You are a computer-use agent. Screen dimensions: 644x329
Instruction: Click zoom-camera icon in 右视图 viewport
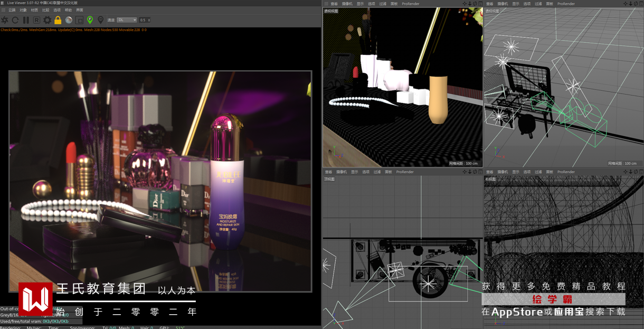[x=630, y=172]
